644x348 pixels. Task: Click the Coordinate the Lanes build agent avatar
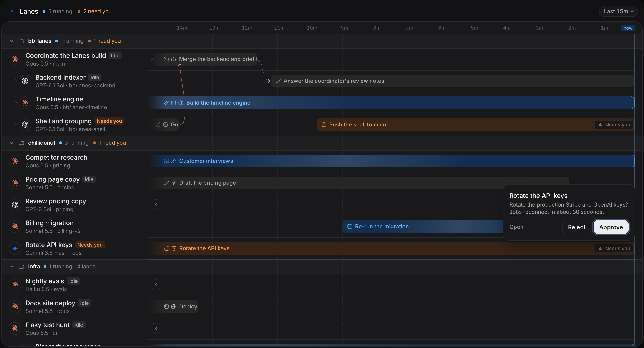point(15,59)
